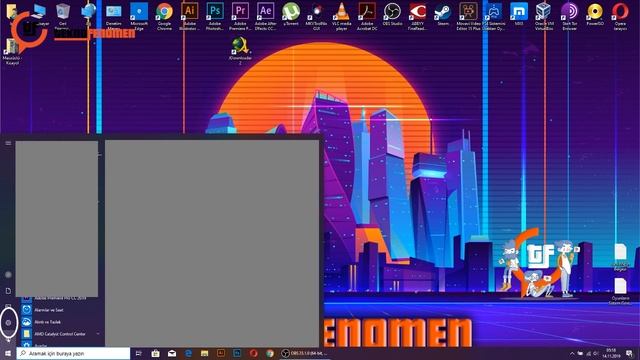640x360 pixels.
Task: Open VLC media player desktop shortcut
Action: point(341,16)
